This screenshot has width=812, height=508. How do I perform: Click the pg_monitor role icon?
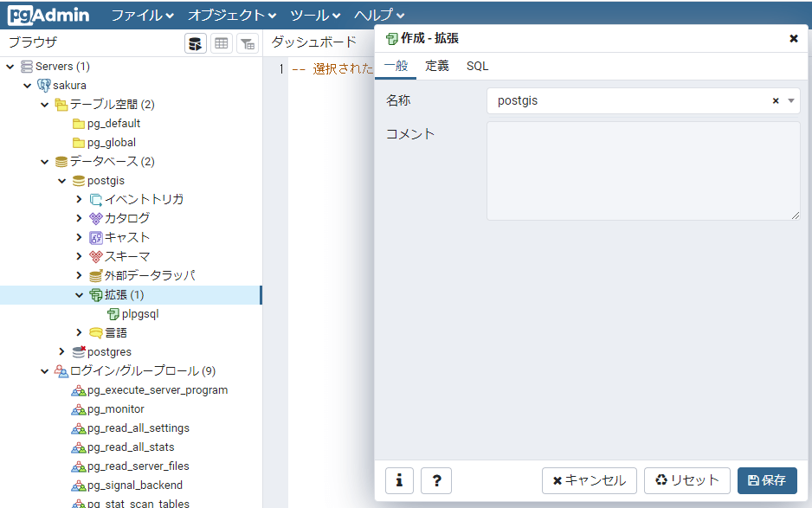click(79, 409)
